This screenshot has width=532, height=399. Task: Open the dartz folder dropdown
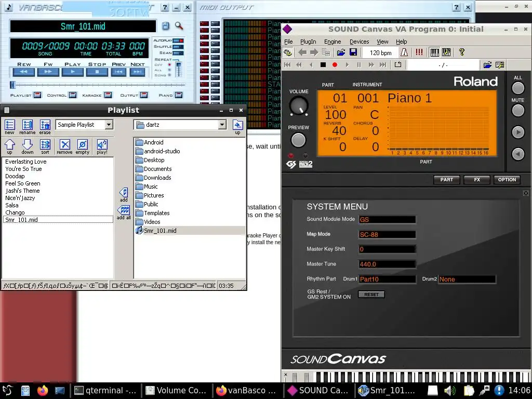(222, 125)
